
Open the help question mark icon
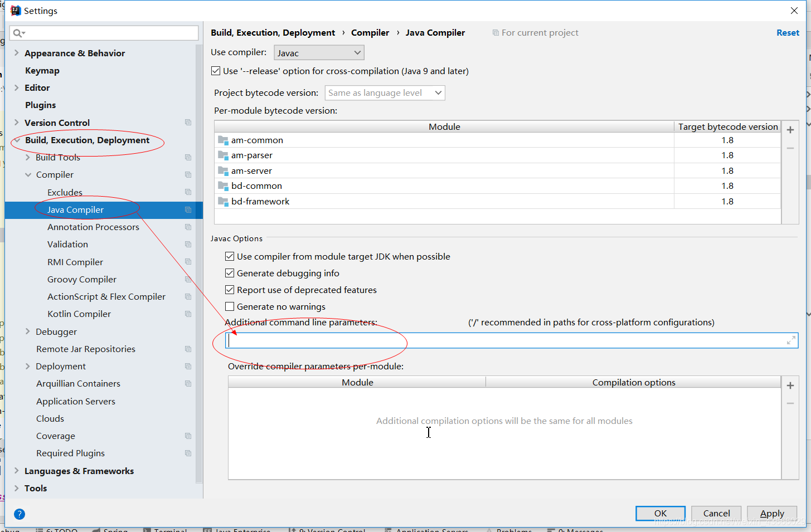coord(20,514)
